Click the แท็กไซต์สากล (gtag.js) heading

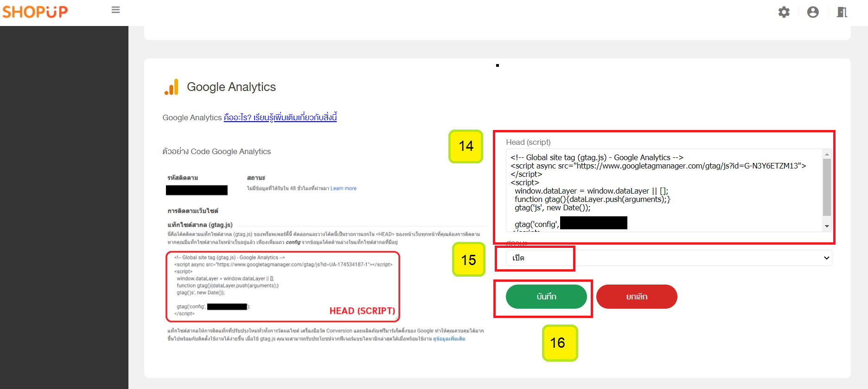(x=200, y=225)
